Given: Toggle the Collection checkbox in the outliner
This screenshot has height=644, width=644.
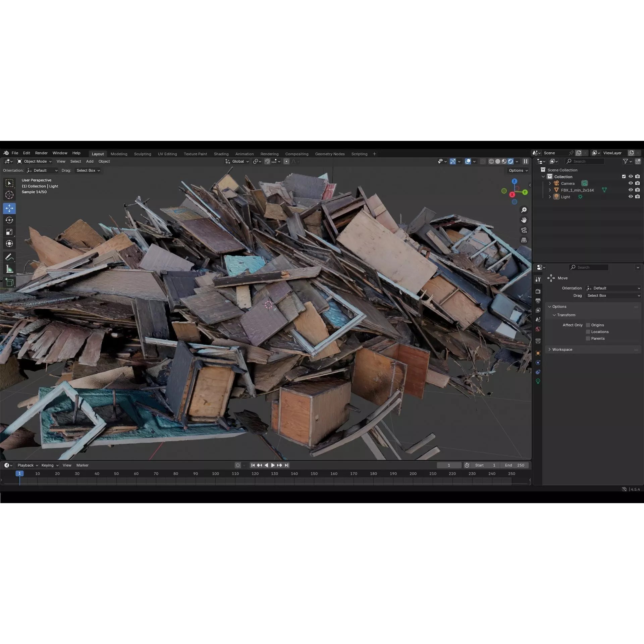Looking at the screenshot, I should coord(624,177).
